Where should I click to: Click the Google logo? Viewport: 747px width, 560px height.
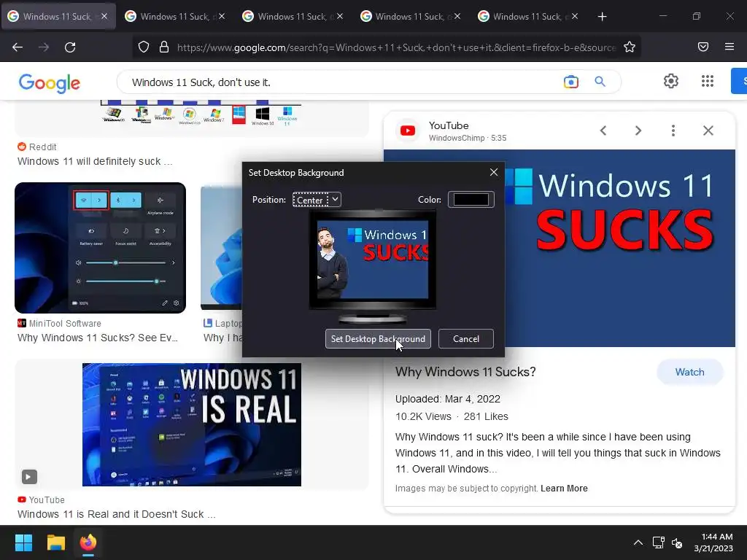coord(50,83)
